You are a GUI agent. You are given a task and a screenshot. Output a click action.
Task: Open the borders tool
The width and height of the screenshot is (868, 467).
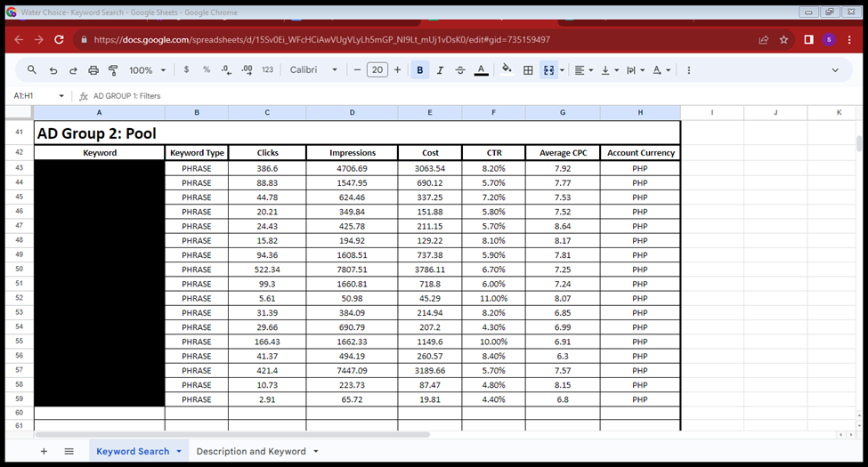point(528,70)
